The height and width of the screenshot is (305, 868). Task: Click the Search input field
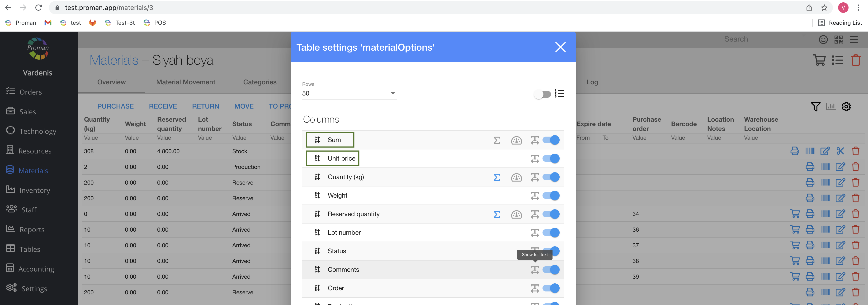pyautogui.click(x=764, y=39)
